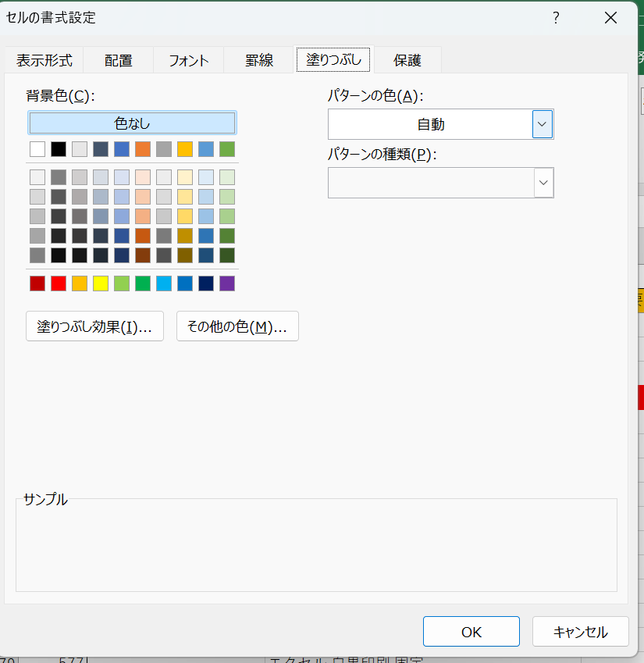Go to the フォント tab
The width and height of the screenshot is (644, 663).
click(188, 60)
